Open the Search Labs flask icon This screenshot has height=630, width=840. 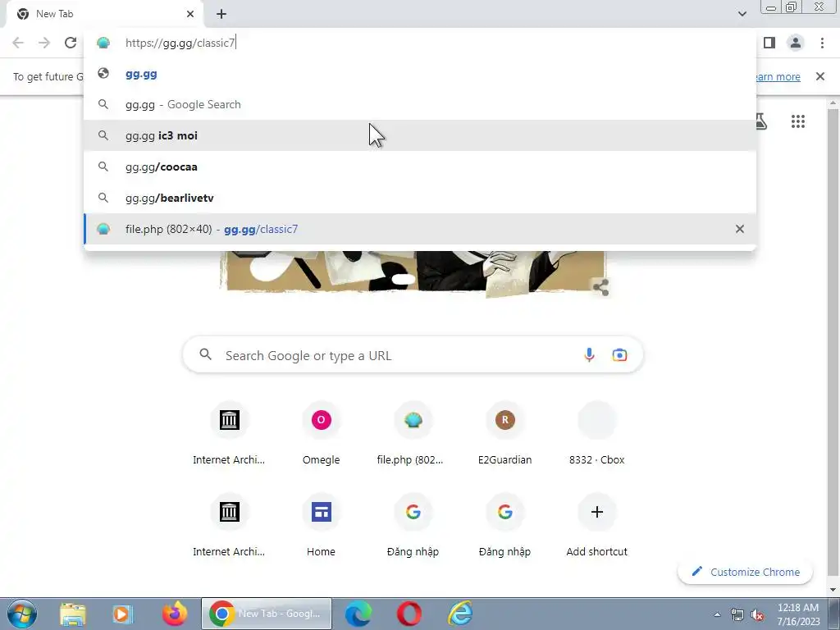(761, 121)
